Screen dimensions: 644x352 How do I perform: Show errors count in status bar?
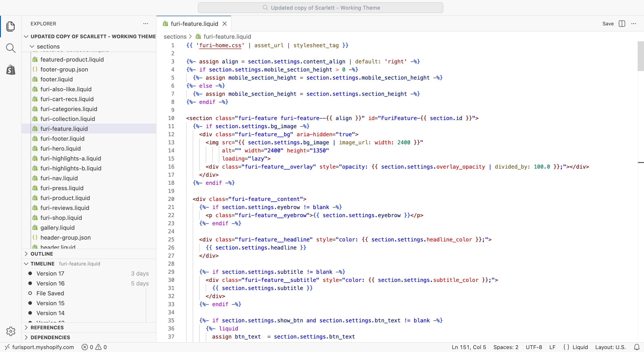pos(87,347)
